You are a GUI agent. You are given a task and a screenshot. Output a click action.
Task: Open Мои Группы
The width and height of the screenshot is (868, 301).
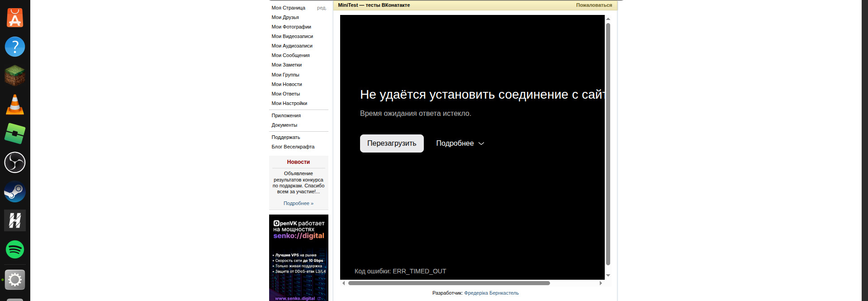coord(285,75)
